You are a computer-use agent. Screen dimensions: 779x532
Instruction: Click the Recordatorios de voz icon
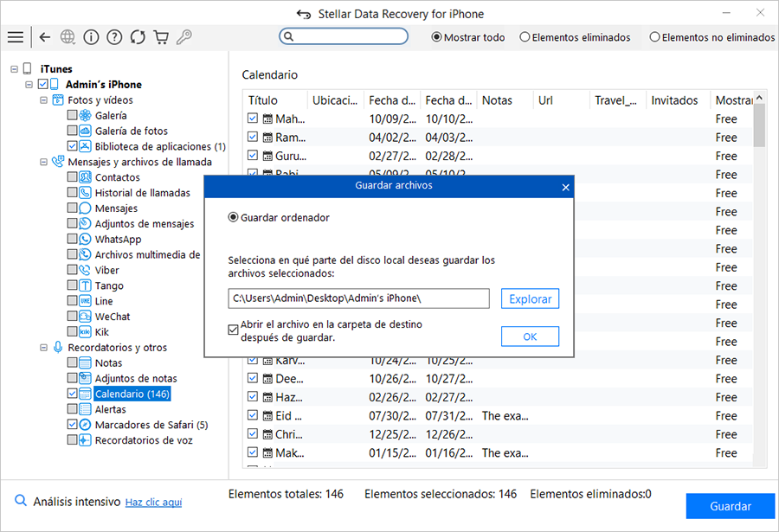click(86, 439)
